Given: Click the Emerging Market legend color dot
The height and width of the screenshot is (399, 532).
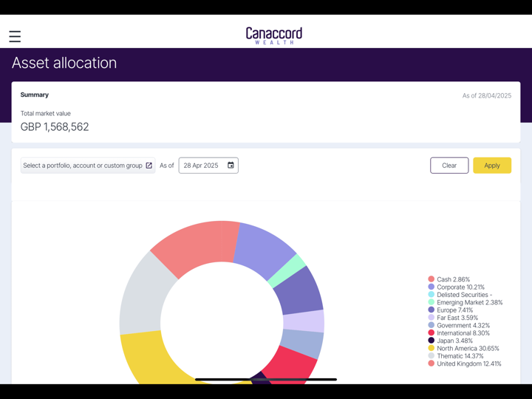Looking at the screenshot, I should click(432, 302).
